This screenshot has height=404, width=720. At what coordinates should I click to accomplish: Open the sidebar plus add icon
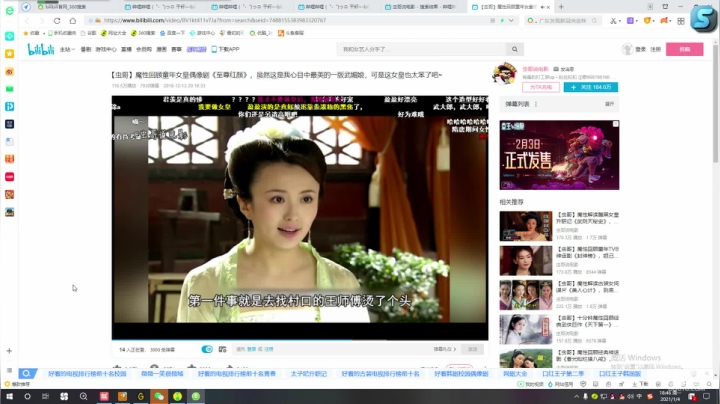[x=9, y=351]
